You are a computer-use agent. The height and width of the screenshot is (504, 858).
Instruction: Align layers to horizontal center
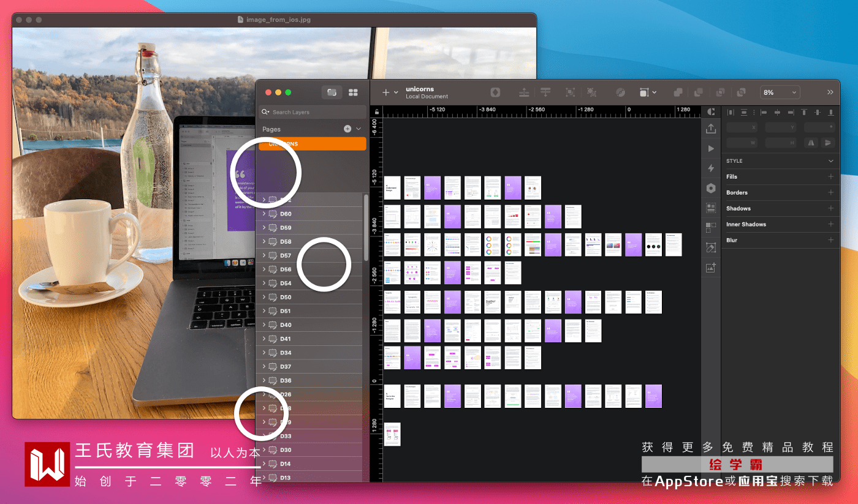776,112
